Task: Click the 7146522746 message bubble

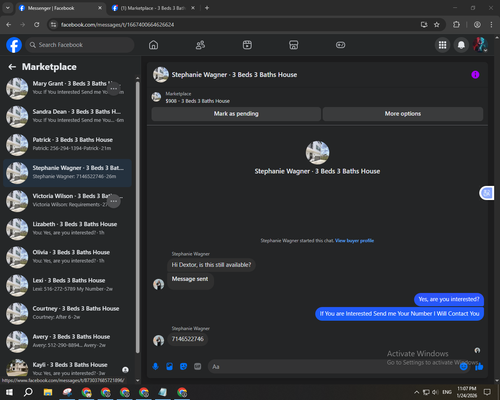Action: 188,339
